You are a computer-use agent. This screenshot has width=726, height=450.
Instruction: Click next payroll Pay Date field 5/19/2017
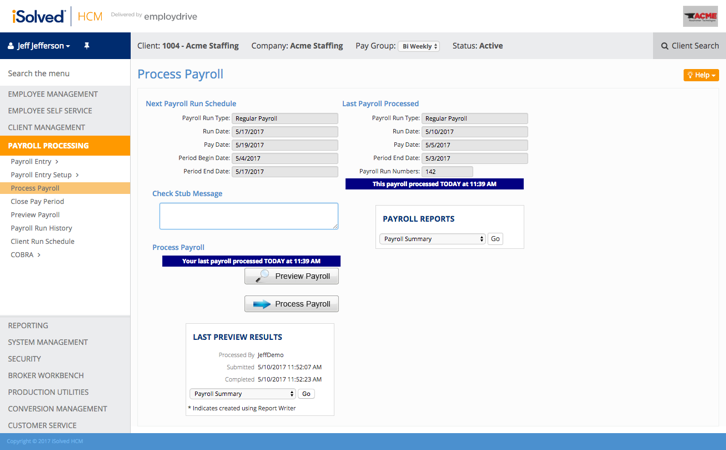(x=285, y=145)
